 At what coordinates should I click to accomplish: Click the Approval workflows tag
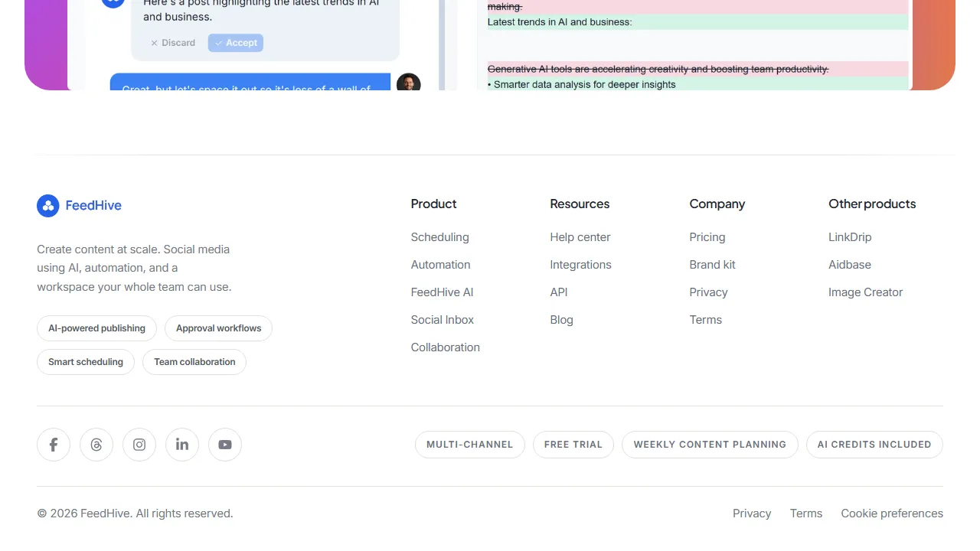coord(218,328)
